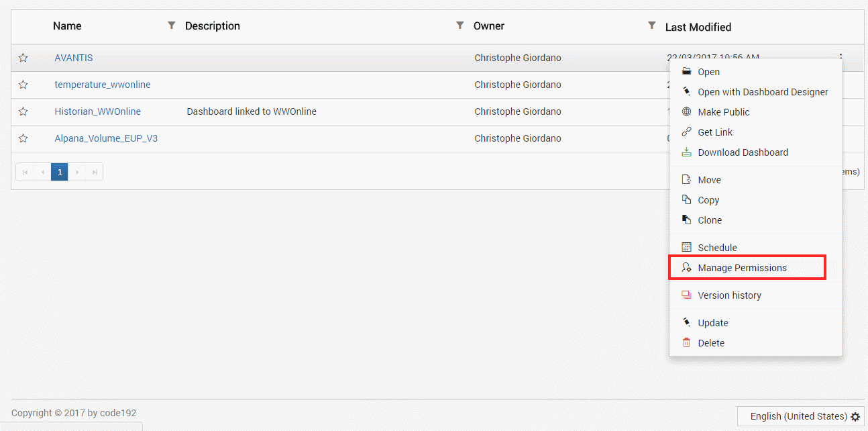
Task: Star the temperature_wwonline dashboard
Action: (23, 85)
